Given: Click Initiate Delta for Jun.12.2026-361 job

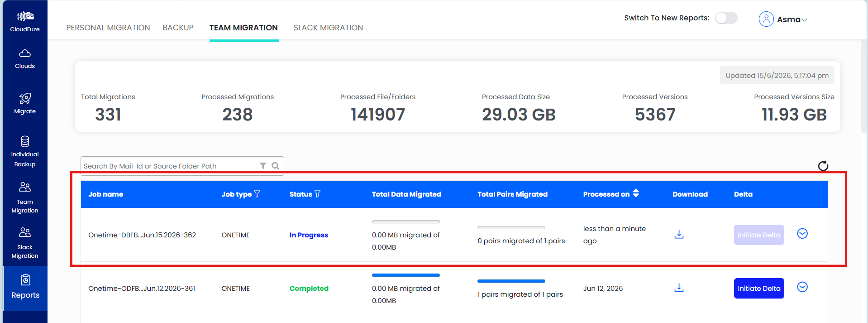Looking at the screenshot, I should (x=759, y=288).
